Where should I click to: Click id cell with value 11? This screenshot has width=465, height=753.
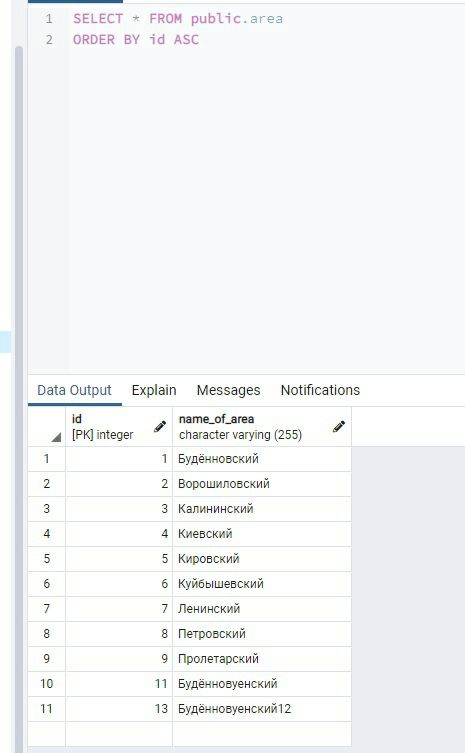(119, 684)
